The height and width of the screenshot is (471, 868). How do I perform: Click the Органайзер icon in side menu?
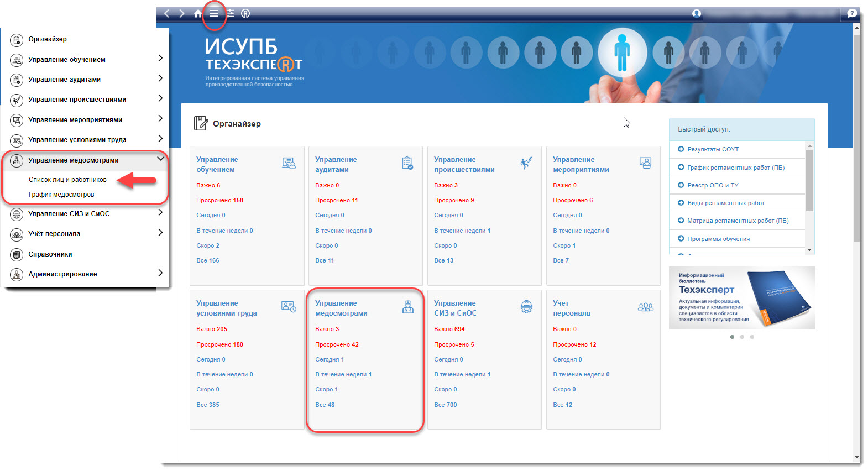(x=17, y=39)
